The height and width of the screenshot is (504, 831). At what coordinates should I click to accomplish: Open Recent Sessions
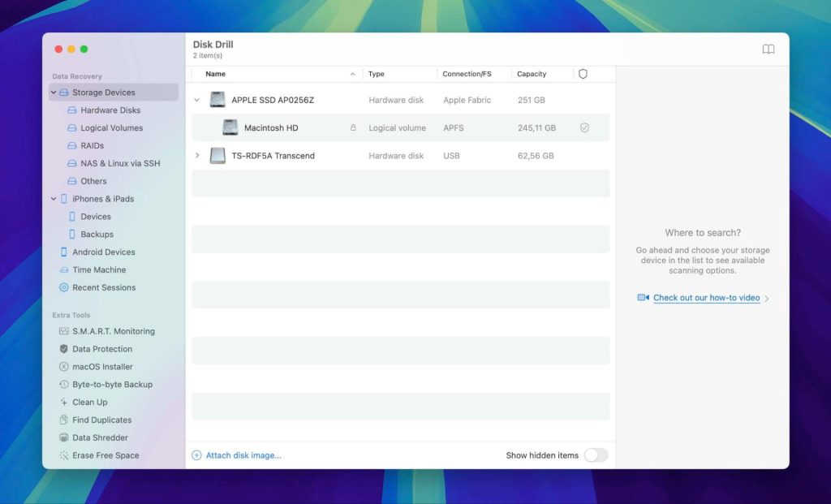pyautogui.click(x=101, y=287)
